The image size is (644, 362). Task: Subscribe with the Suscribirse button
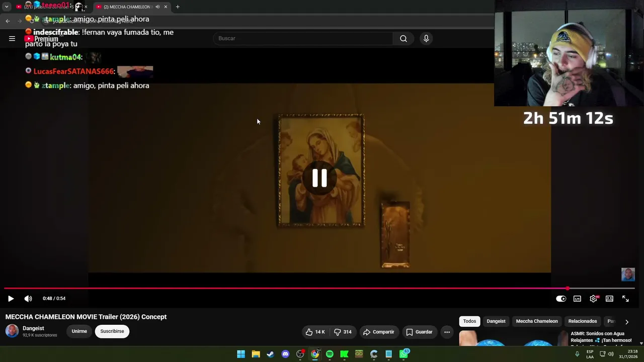pyautogui.click(x=112, y=331)
